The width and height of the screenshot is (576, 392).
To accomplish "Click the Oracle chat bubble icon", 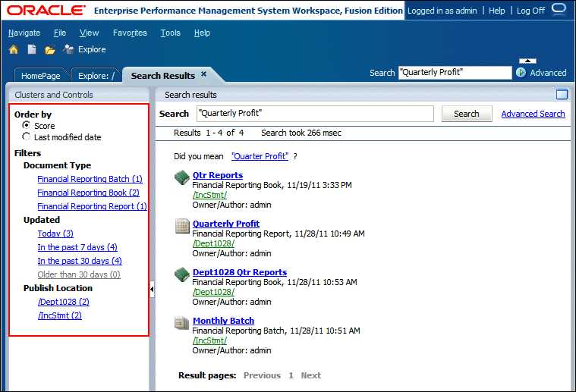I will (559, 8).
